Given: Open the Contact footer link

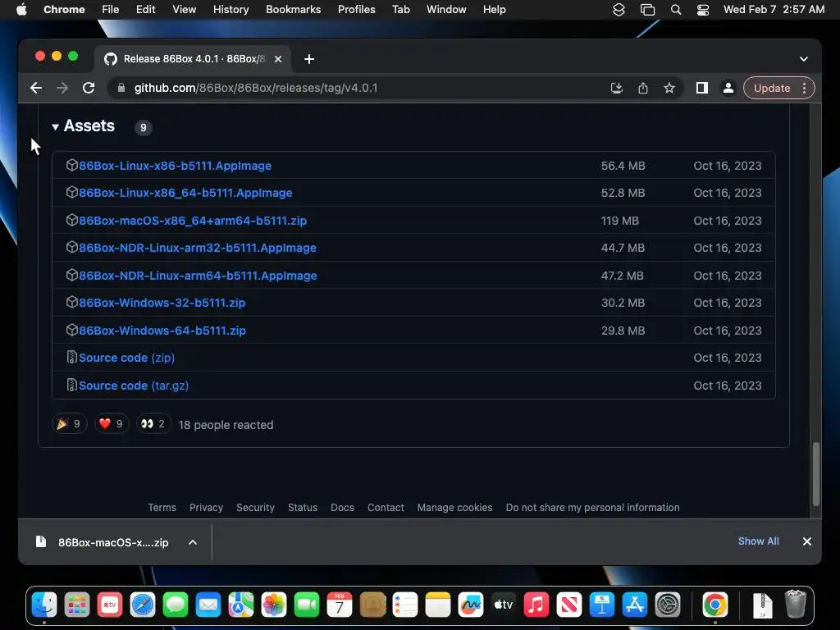Looking at the screenshot, I should coord(386,507).
